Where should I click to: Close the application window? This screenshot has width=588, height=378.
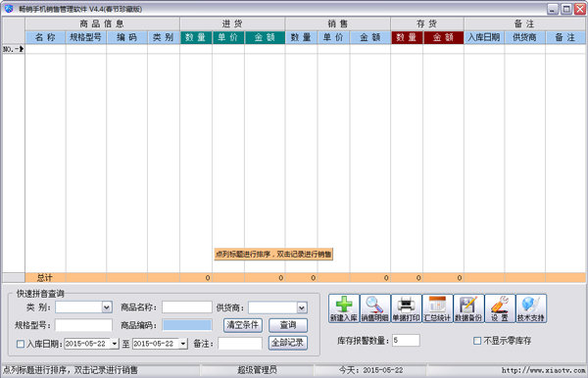tap(580, 9)
